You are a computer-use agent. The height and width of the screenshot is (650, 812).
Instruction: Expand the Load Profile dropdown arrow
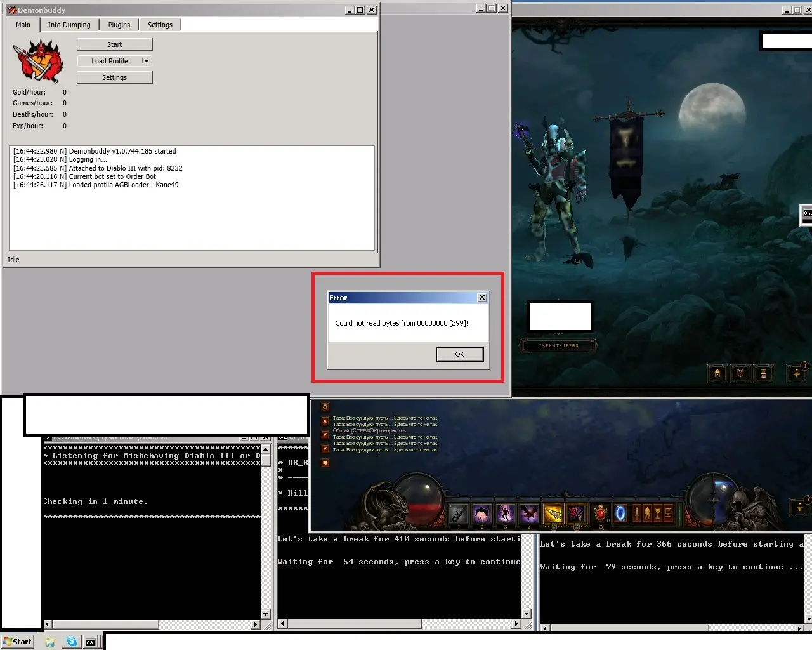click(147, 61)
